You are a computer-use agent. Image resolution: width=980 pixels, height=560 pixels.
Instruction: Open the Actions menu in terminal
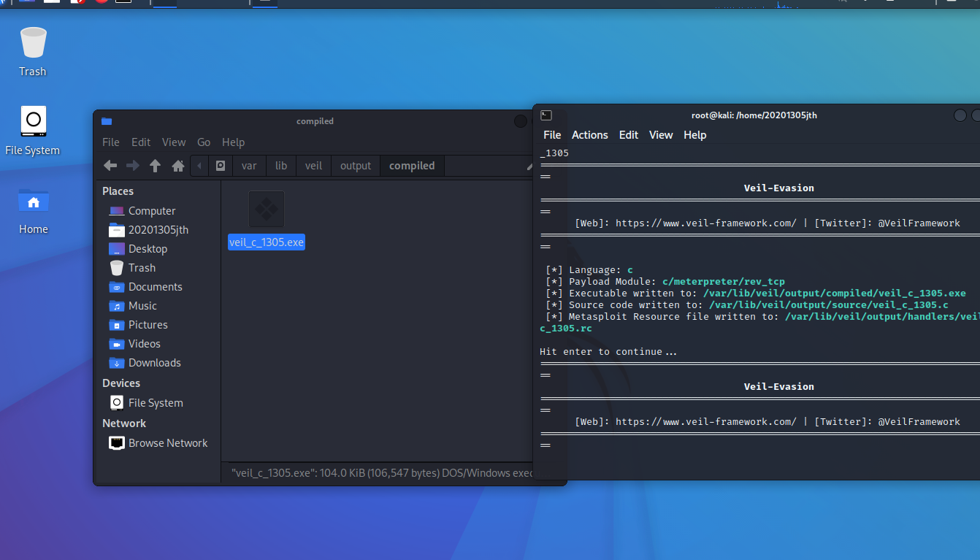coord(590,135)
